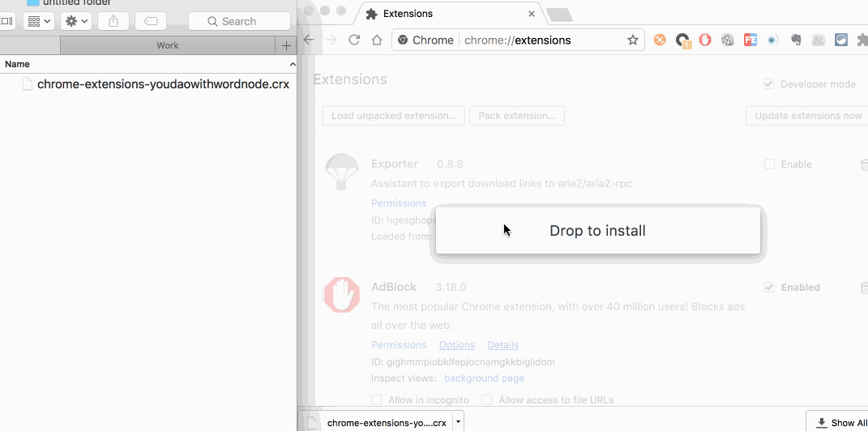Viewport: 868px width, 431px height.
Task: Open a new Chrome tab
Action: [x=560, y=15]
